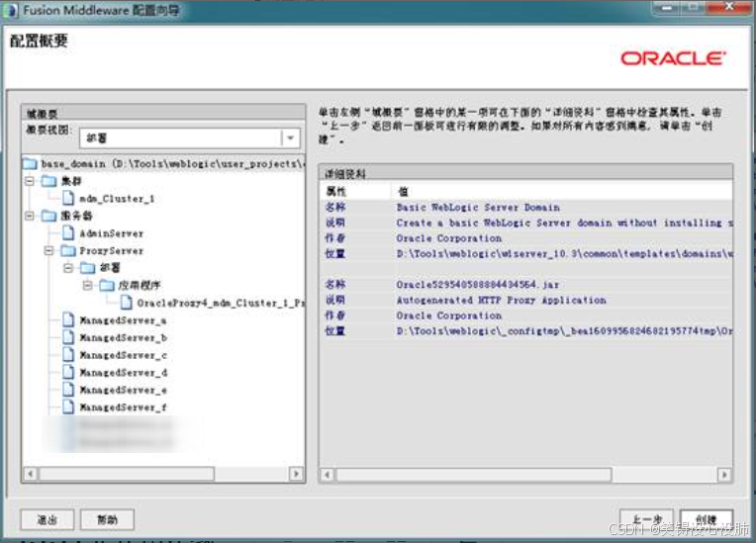Click the ManagedServer_d document icon
Screen dimensions: 756x543
[68, 373]
